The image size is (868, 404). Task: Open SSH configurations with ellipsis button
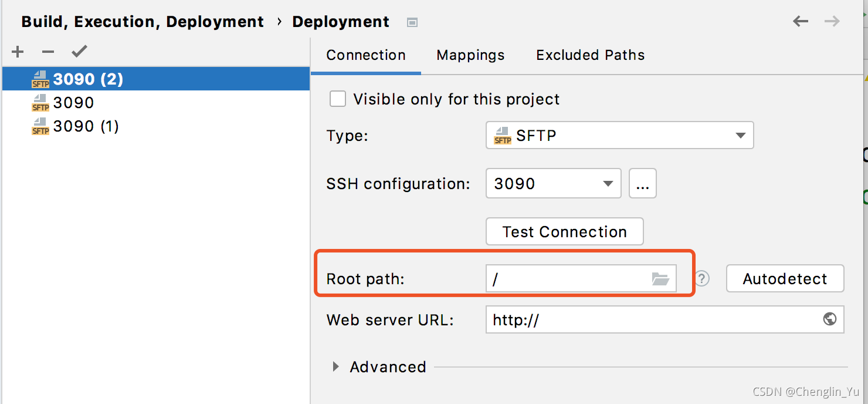pyautogui.click(x=643, y=184)
